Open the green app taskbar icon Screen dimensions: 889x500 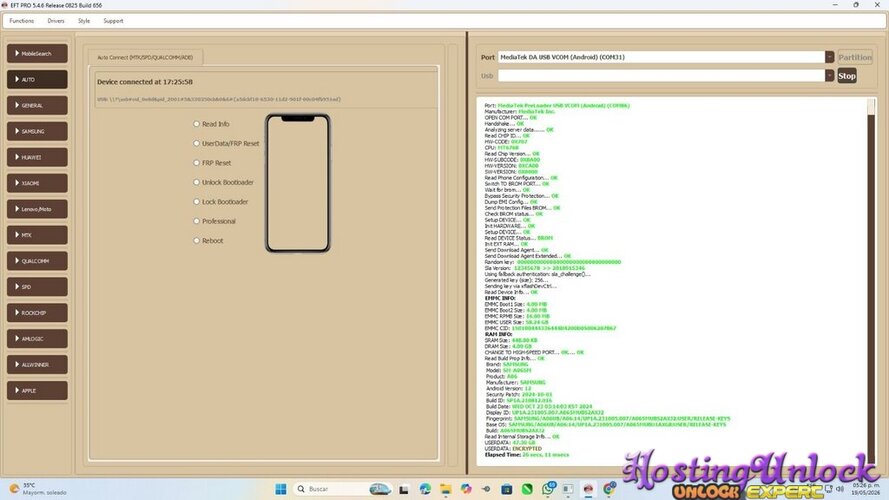click(527, 489)
